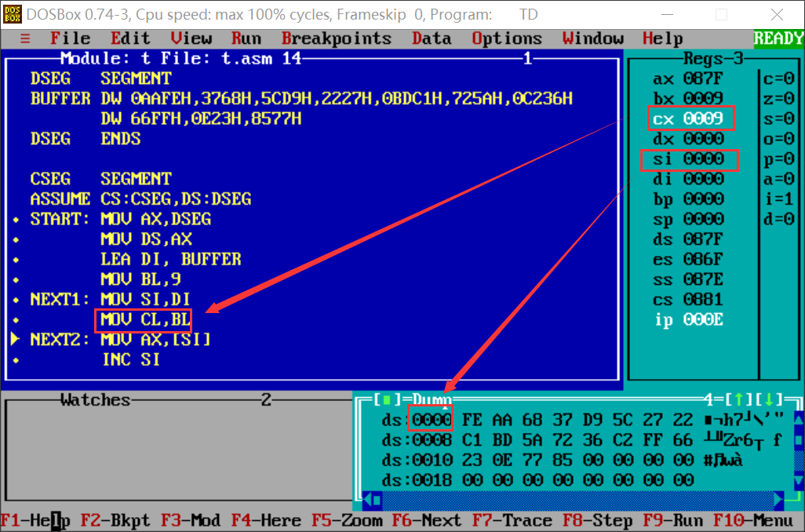The image size is (805, 532).
Task: Open the Edit menu
Action: (130, 38)
